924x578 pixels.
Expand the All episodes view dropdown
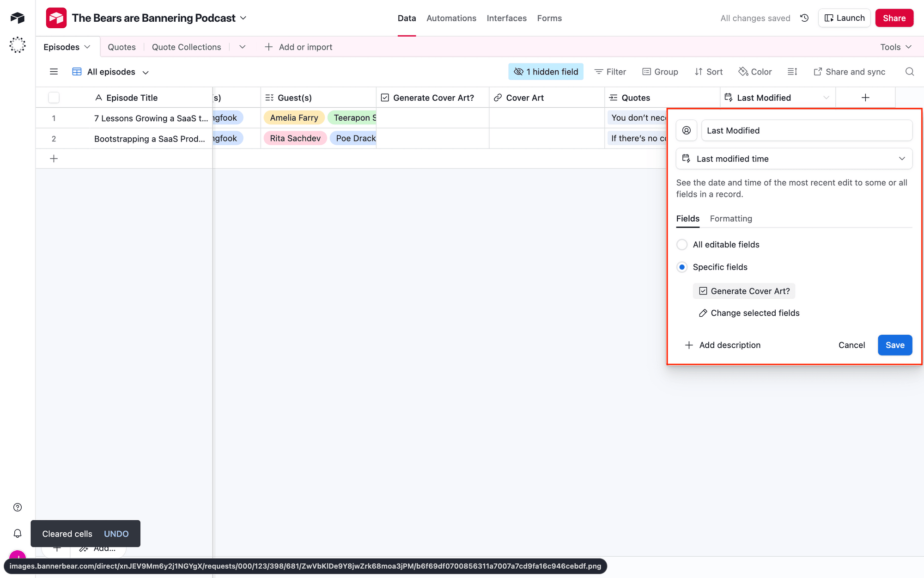point(146,73)
